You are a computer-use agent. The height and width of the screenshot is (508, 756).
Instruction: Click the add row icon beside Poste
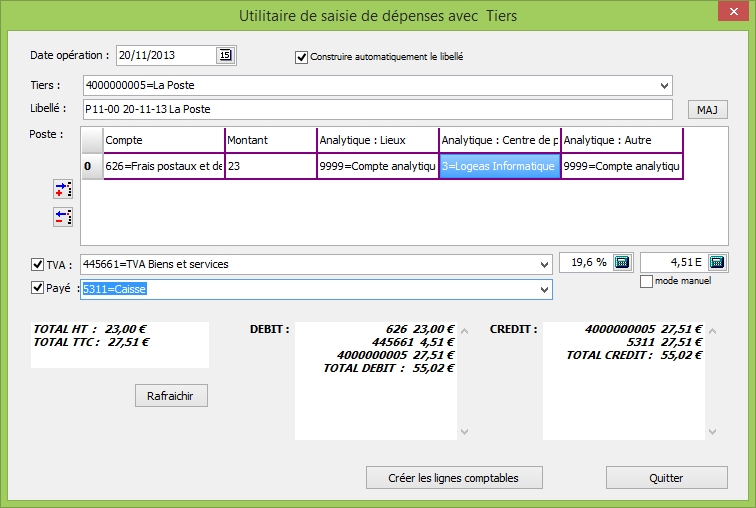(x=63, y=188)
